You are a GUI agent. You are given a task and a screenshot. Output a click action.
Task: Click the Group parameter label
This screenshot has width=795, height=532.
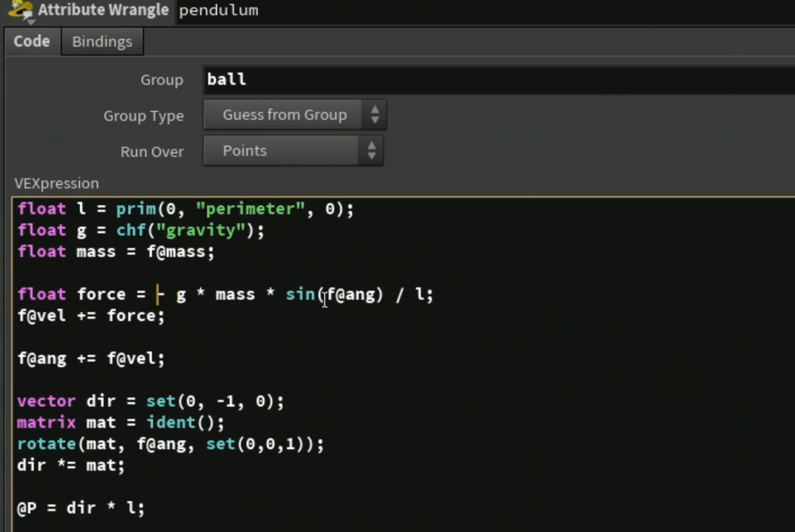[161, 80]
